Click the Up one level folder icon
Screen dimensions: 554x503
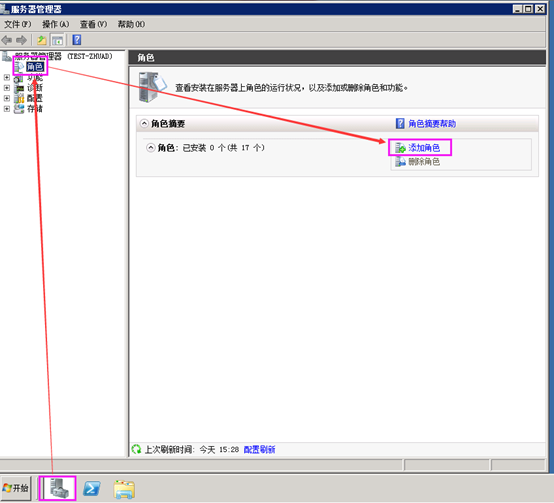click(x=42, y=40)
